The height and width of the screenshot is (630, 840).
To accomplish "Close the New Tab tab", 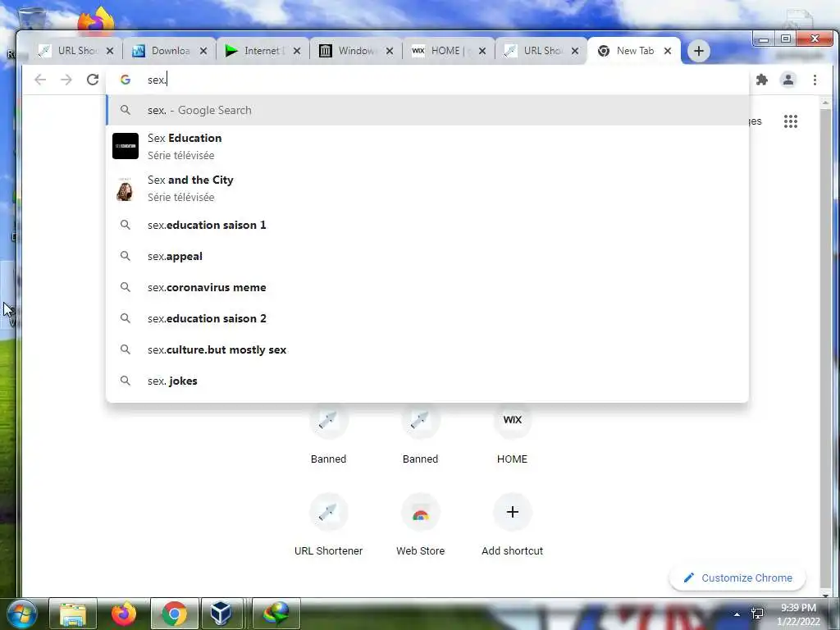I will (668, 51).
